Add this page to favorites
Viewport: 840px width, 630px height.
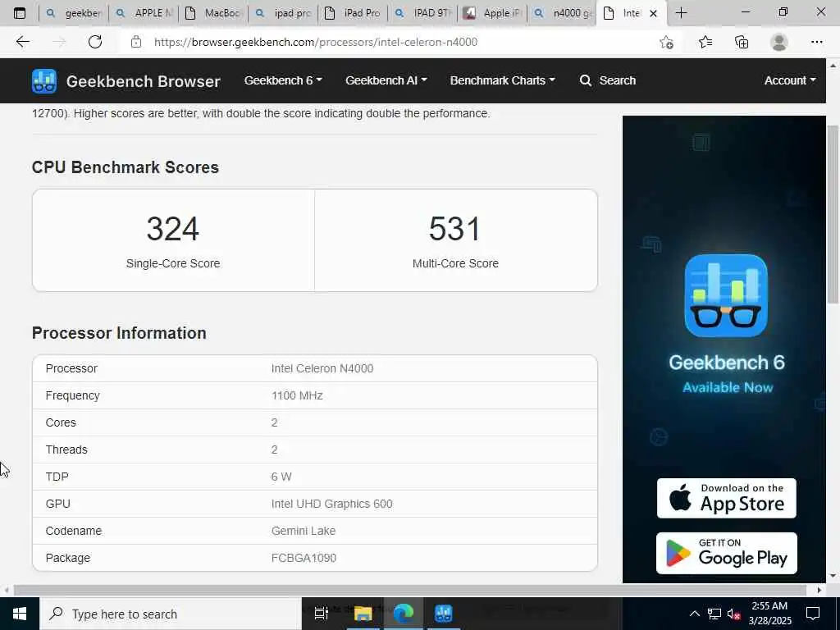[x=666, y=42]
